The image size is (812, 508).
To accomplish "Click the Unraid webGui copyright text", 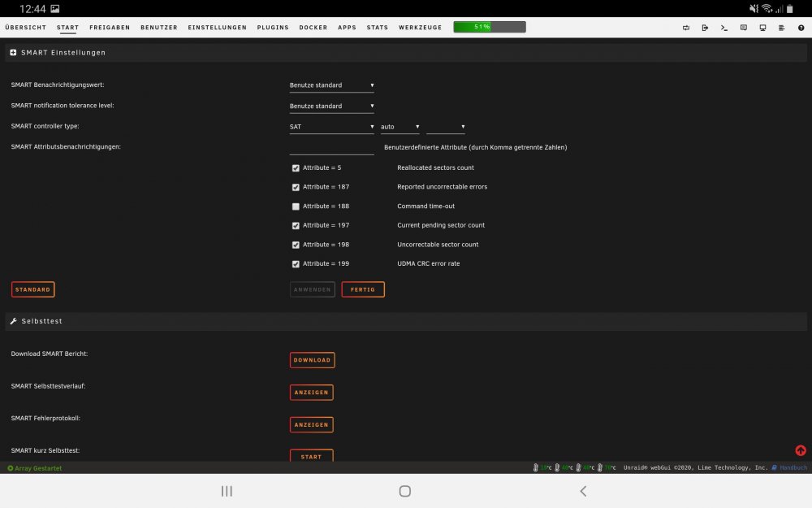I will [696, 467].
